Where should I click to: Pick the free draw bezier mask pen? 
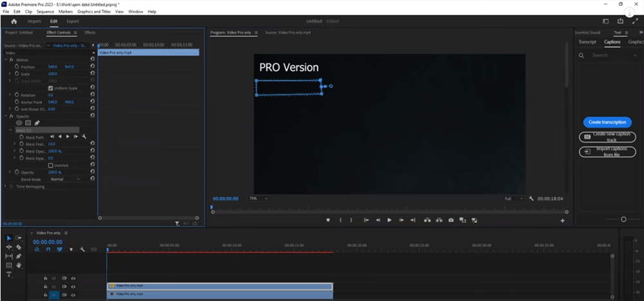pos(37,122)
